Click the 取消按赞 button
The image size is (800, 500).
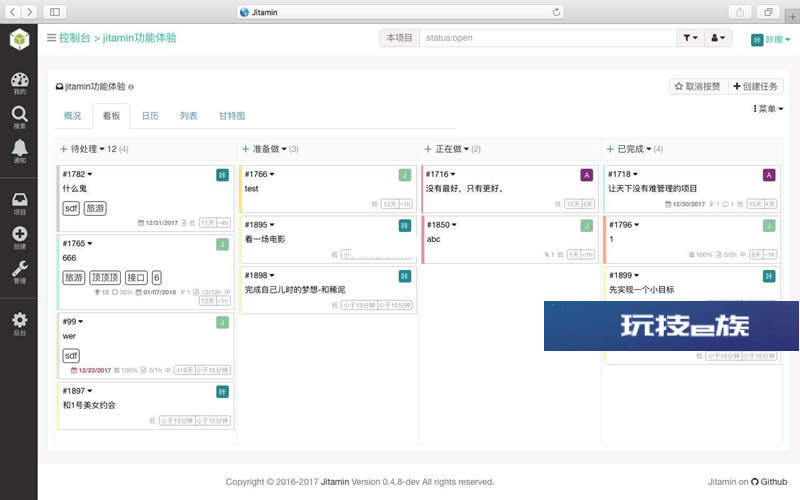698,86
